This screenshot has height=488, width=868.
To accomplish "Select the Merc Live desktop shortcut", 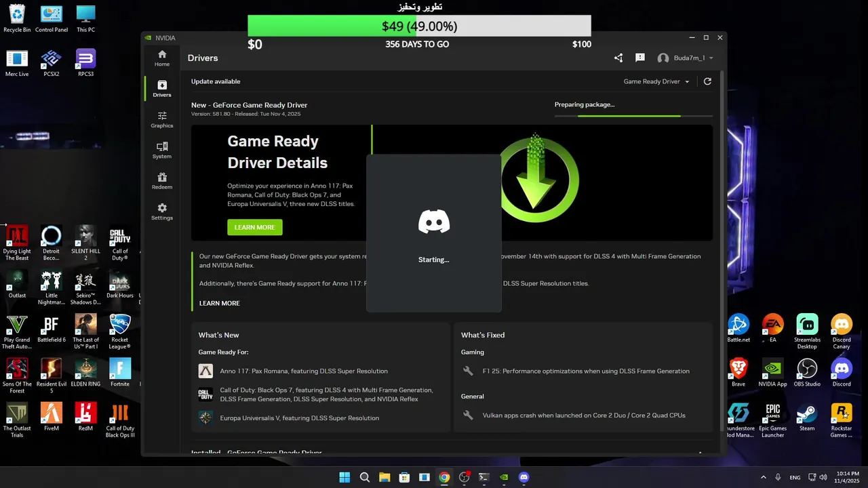I will pyautogui.click(x=17, y=62).
